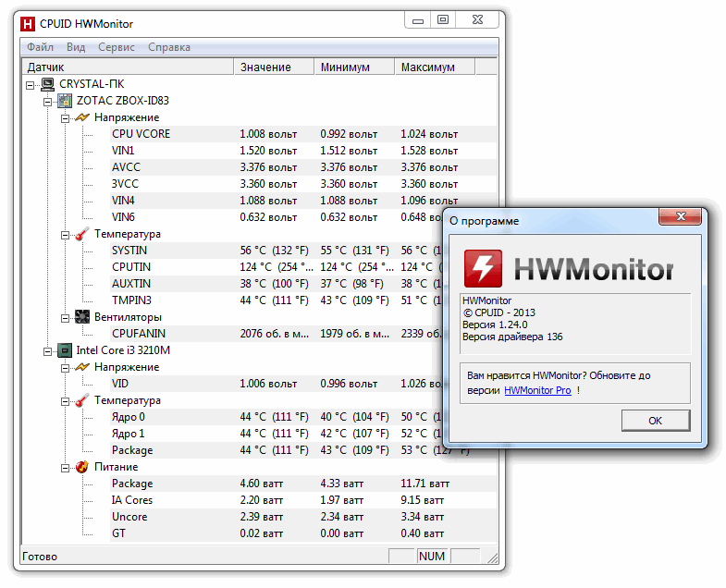Select the Uncore power row

(x=302, y=517)
